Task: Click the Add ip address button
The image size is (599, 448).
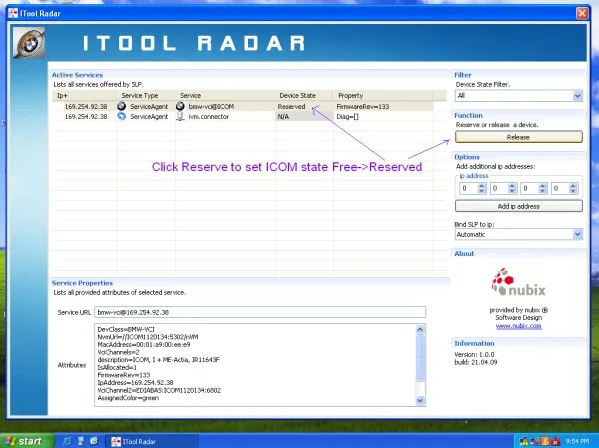Action: 518,206
